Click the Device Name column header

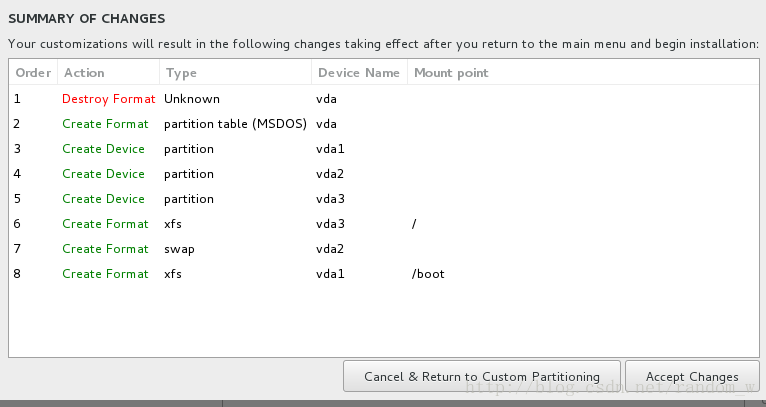pos(359,73)
